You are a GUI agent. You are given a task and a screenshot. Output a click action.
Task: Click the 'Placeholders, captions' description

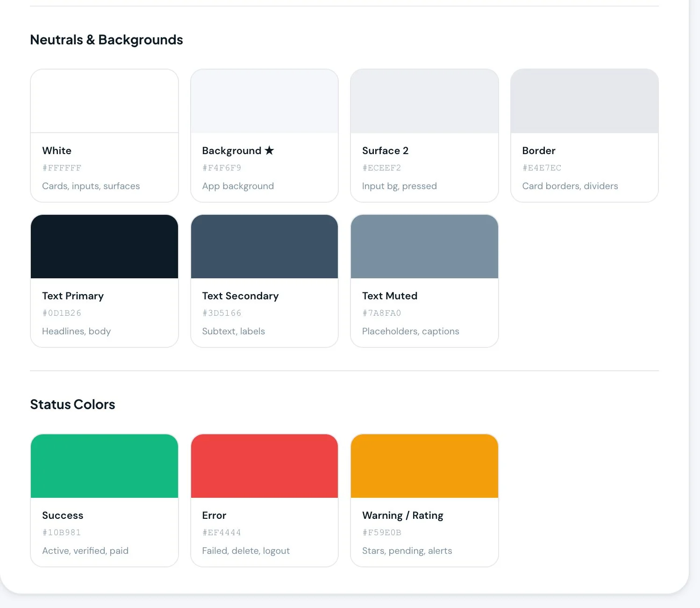point(411,332)
